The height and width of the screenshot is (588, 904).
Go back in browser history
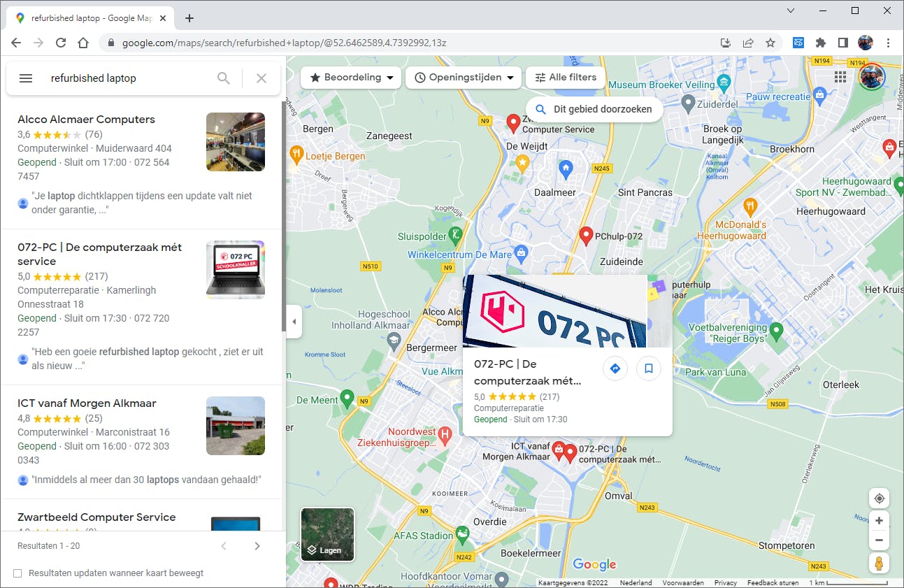coord(15,43)
